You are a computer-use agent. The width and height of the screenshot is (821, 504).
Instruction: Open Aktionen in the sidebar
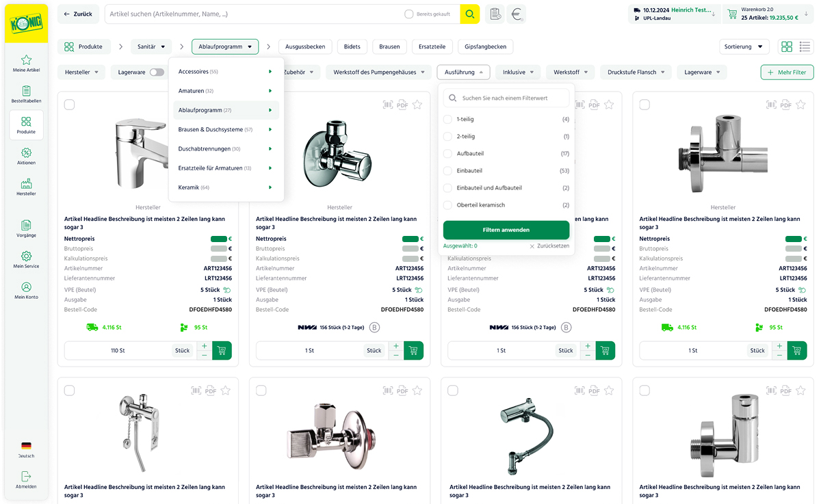pos(26,157)
